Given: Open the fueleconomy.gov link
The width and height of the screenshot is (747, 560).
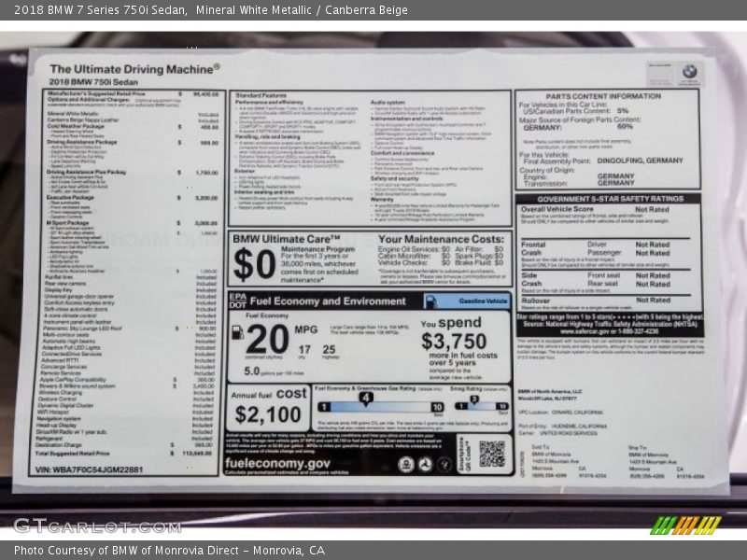Looking at the screenshot, I should pyautogui.click(x=277, y=462).
